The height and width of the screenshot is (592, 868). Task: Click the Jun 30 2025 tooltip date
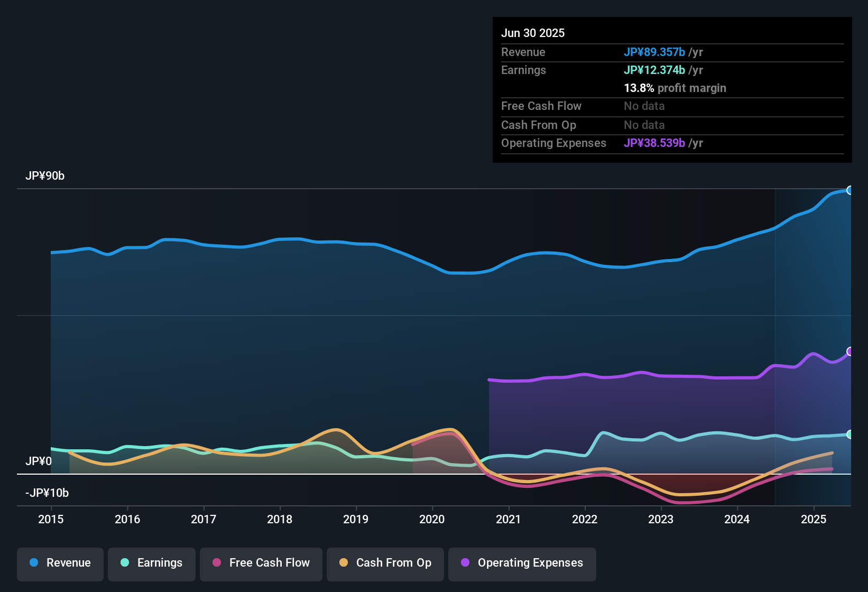[533, 33]
